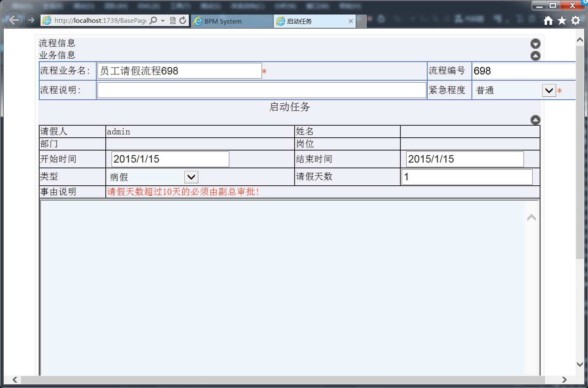Viewport: 588px width, 388px height.
Task: Collapse the 业务信息 section
Action: click(535, 56)
